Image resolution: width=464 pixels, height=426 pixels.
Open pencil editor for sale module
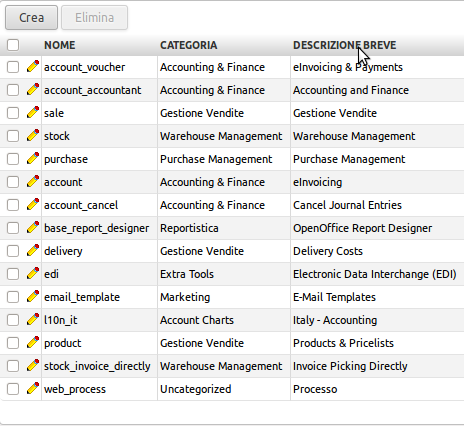click(x=33, y=112)
